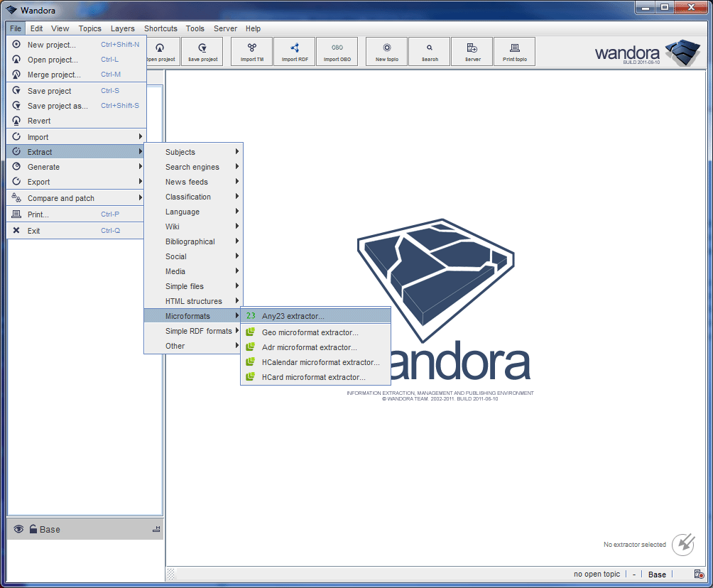The image size is (713, 588).
Task: Open the Topics menu
Action: [x=89, y=28]
